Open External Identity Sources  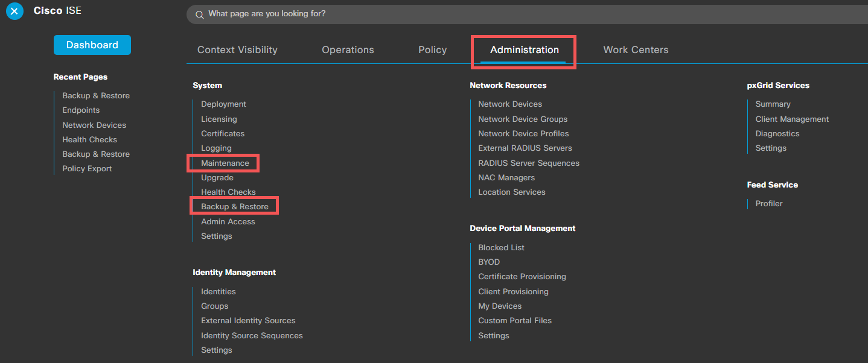[248, 321]
